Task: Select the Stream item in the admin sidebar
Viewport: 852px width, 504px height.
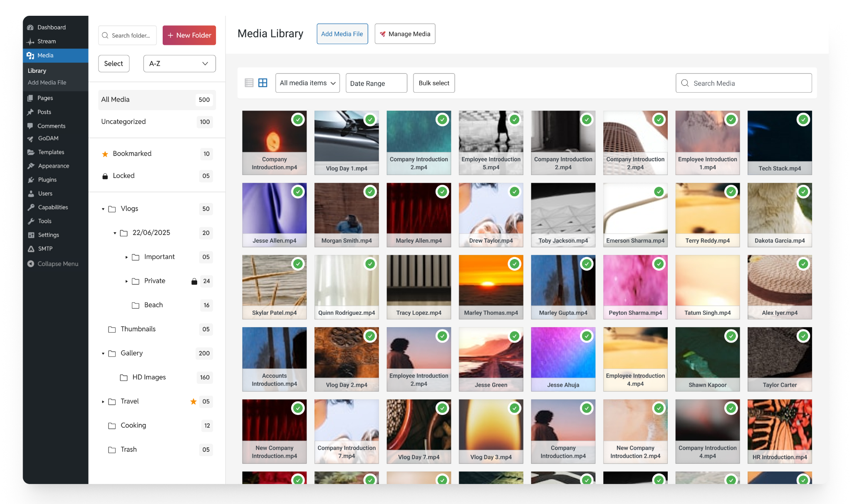Action: [x=46, y=41]
